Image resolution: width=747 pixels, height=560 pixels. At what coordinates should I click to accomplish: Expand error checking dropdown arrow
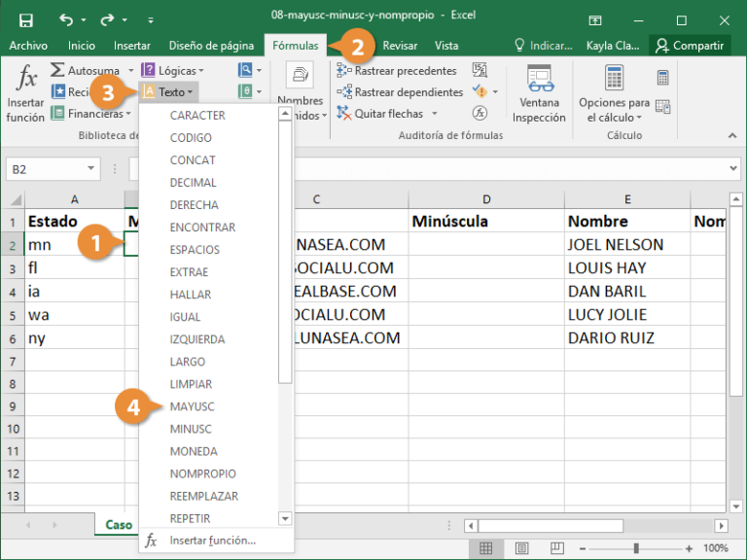495,91
